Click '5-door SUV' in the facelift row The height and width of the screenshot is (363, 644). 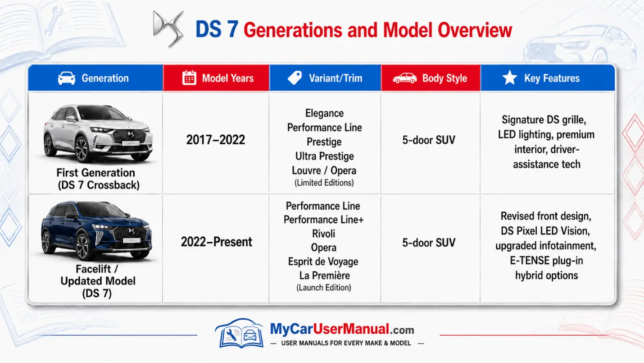(x=429, y=243)
